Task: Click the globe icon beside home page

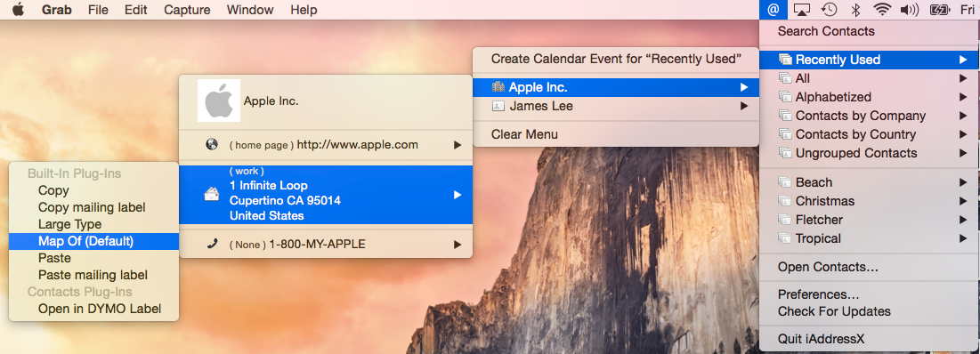Action: point(212,144)
